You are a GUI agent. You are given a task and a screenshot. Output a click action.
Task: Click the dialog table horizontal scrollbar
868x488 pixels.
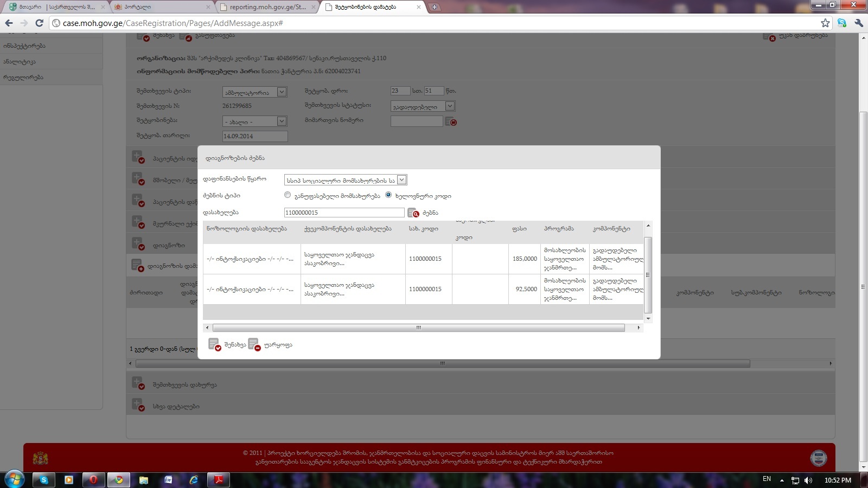(x=418, y=328)
